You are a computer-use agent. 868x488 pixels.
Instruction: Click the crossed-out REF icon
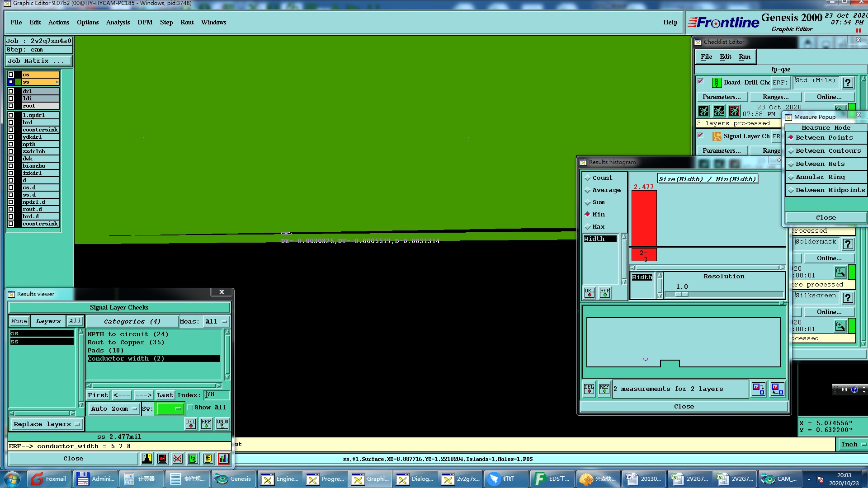pyautogui.click(x=178, y=459)
